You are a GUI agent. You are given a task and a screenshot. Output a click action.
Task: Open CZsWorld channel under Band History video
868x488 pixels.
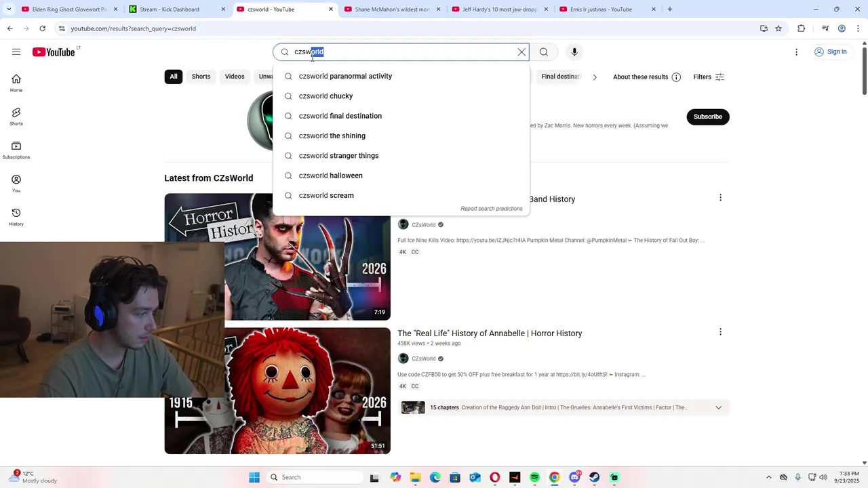tap(424, 225)
